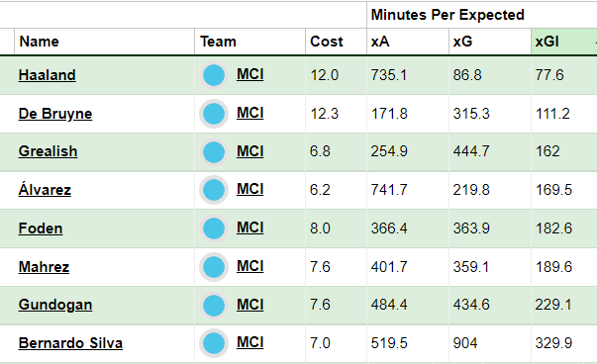Select Grealish's xGI value cell 162
Image resolution: width=597 pixels, height=364 pixels.
(564, 151)
